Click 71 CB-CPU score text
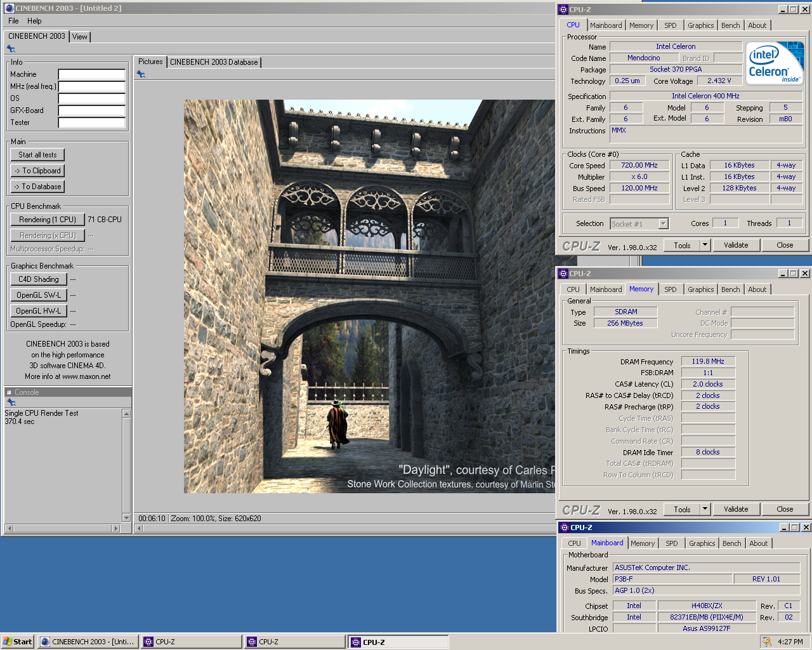This screenshot has height=650, width=812. (105, 220)
